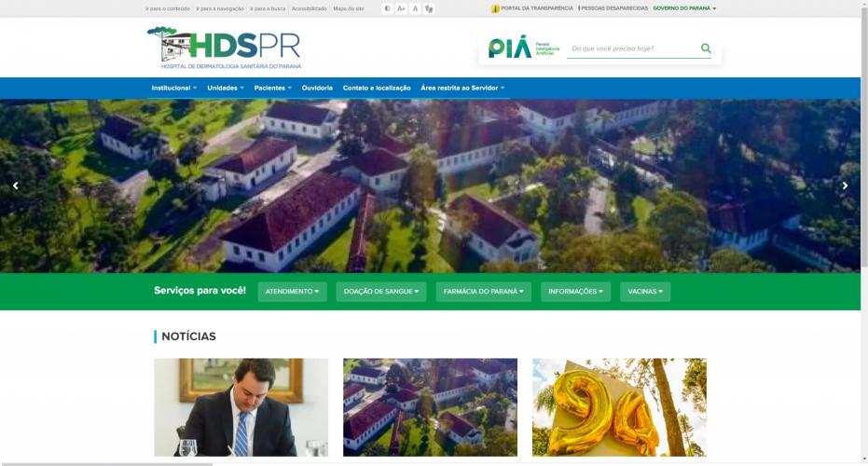This screenshot has width=868, height=466.
Task: Expand the Farmácia do Paraná dropdown
Action: point(483,292)
